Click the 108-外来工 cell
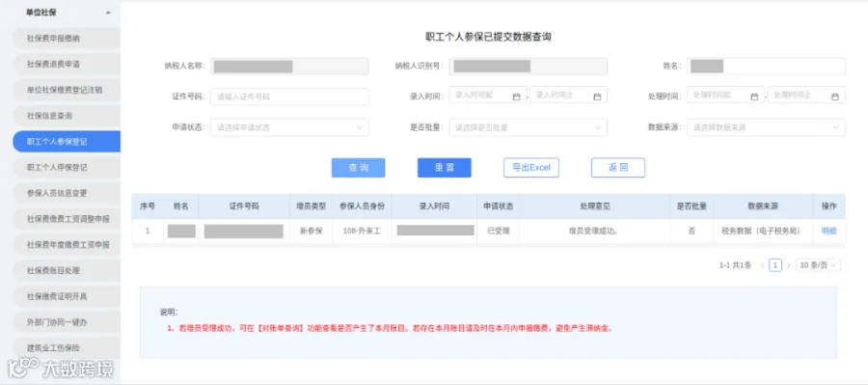The image size is (868, 385). click(x=362, y=231)
